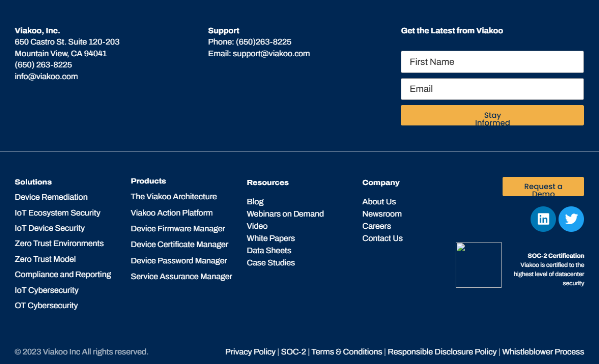
Task: Open Device Certificate Manager product link
Action: tap(180, 245)
